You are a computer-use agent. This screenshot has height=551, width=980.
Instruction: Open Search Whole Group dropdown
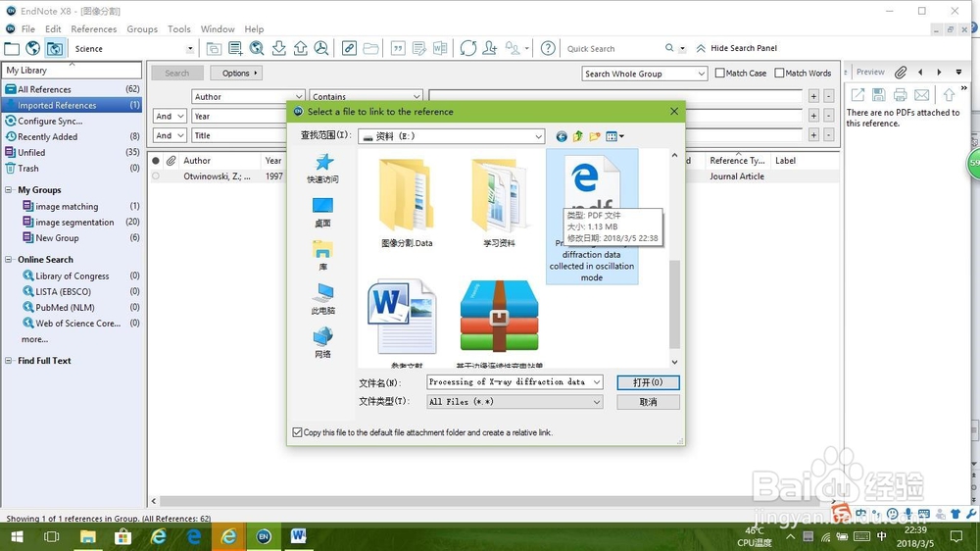(x=701, y=74)
